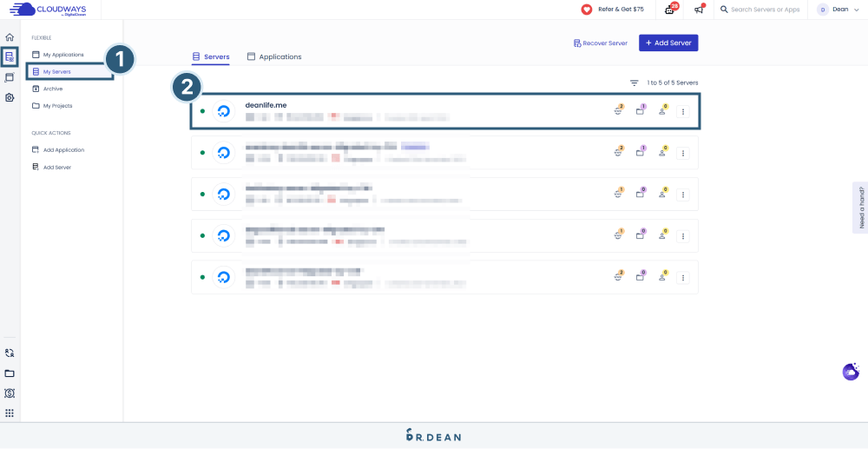868x449 pixels.
Task: Open three-dot menu for deanlife.me server
Action: (x=683, y=112)
